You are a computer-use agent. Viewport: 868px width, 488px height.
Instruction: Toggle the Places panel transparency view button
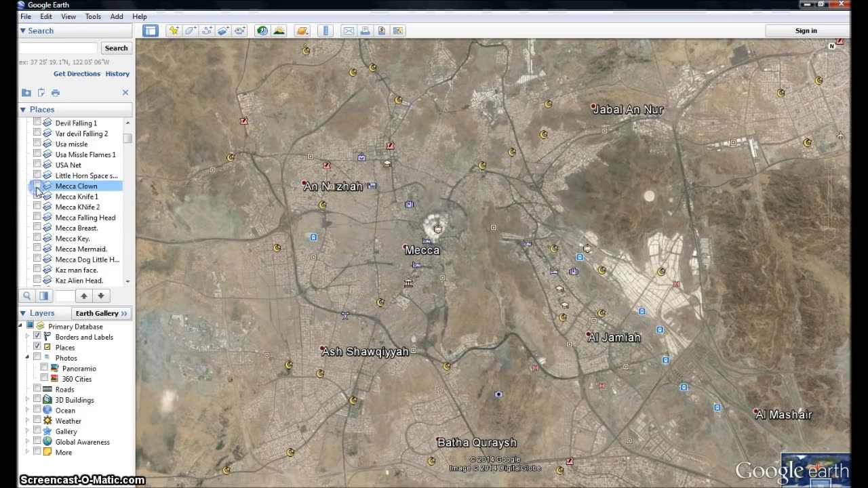coord(43,296)
